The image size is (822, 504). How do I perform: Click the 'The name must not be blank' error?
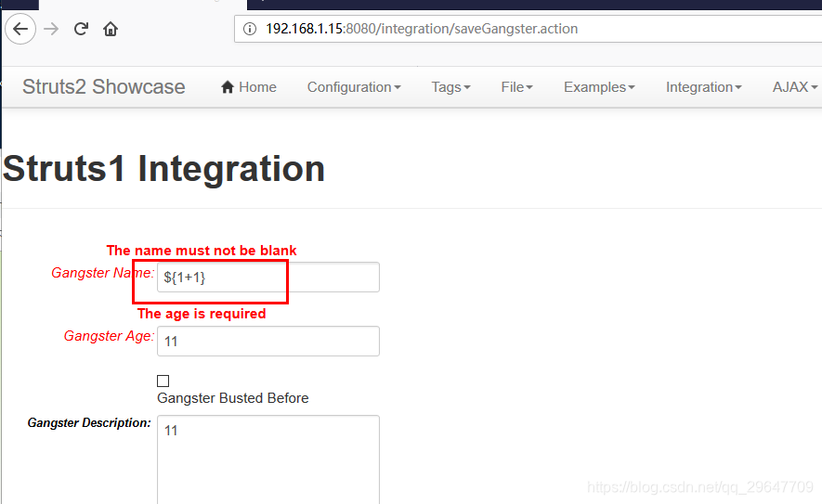coord(202,251)
